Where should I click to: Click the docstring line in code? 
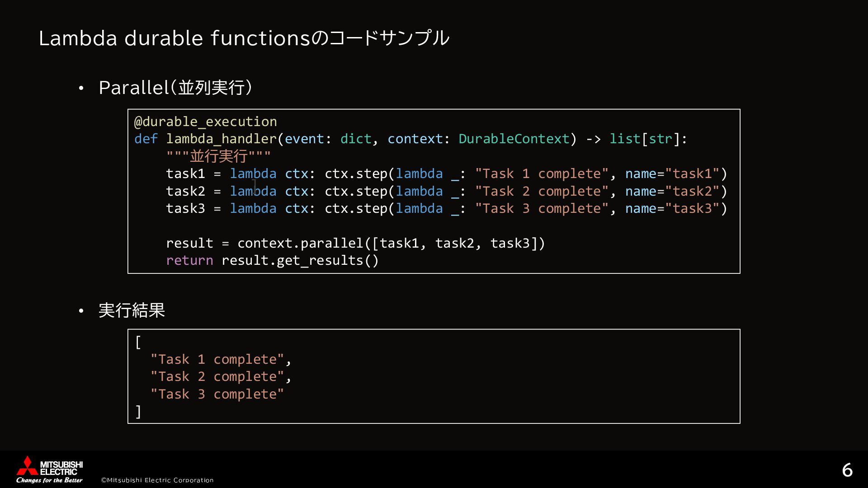click(x=218, y=156)
